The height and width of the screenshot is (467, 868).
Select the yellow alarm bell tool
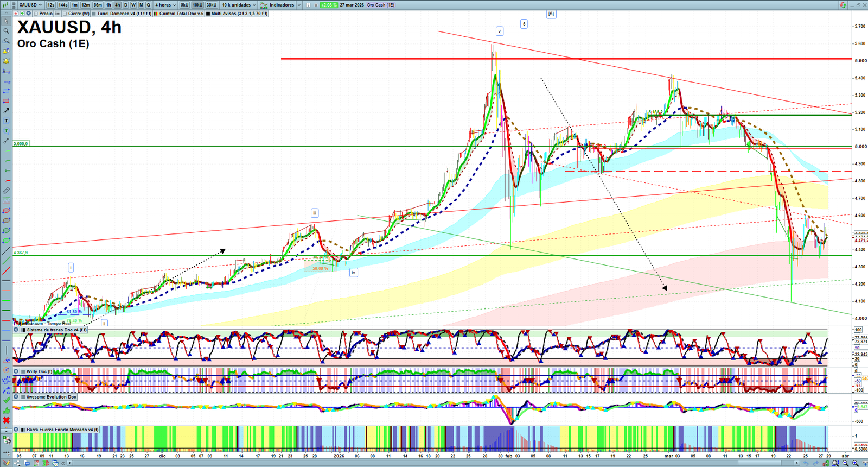pyautogui.click(x=6, y=62)
